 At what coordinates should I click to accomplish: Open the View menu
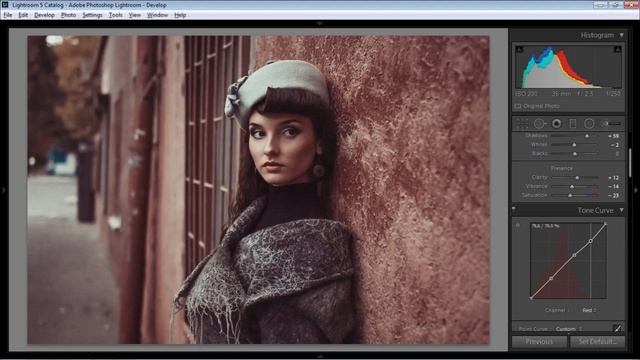[135, 15]
